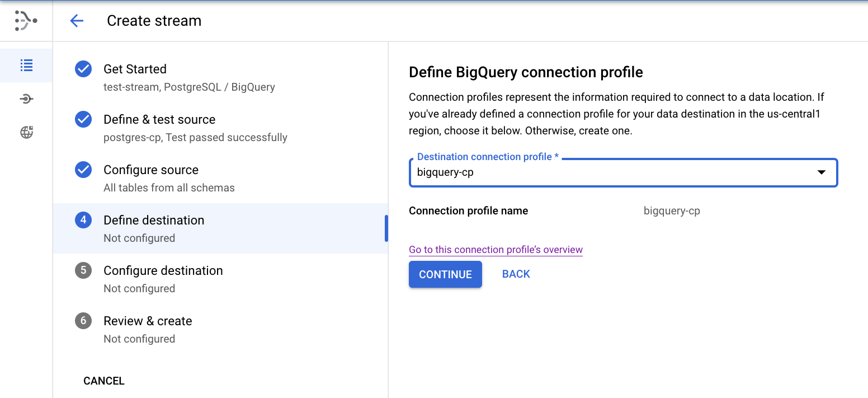The image size is (868, 398).
Task: Go to Configure destination step
Action: [x=163, y=271]
